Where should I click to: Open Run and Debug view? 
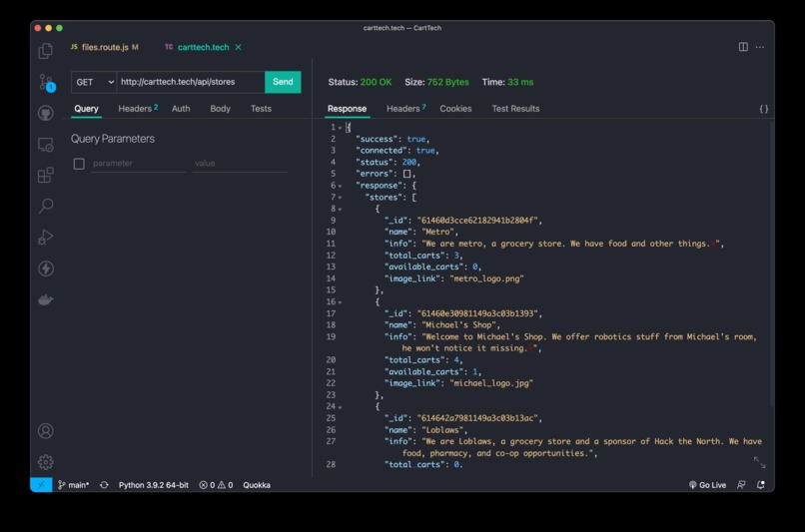point(46,237)
